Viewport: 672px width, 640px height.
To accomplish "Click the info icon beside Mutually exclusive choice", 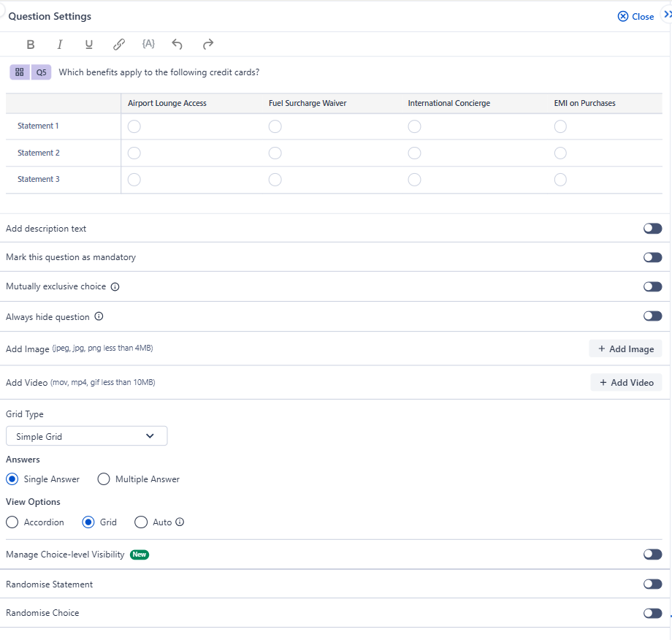I will tap(115, 287).
